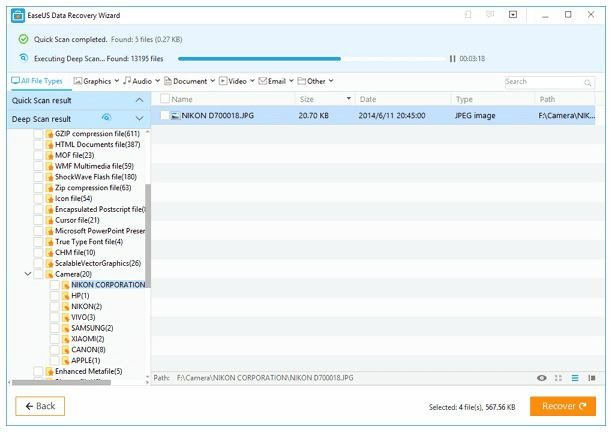Expand the Document dropdown arrow
Viewport: 611px width, 434px height.
pyautogui.click(x=213, y=81)
